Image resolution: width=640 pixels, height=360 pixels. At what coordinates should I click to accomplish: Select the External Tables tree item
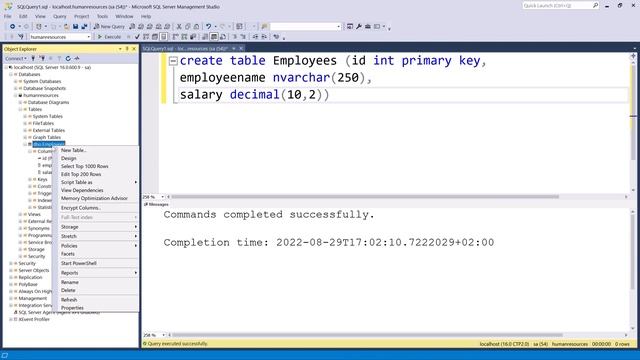49,130
